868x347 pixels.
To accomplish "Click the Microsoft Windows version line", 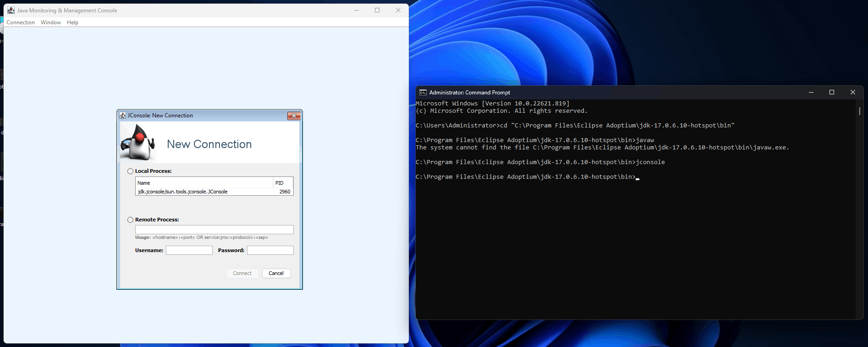I will tap(493, 104).
